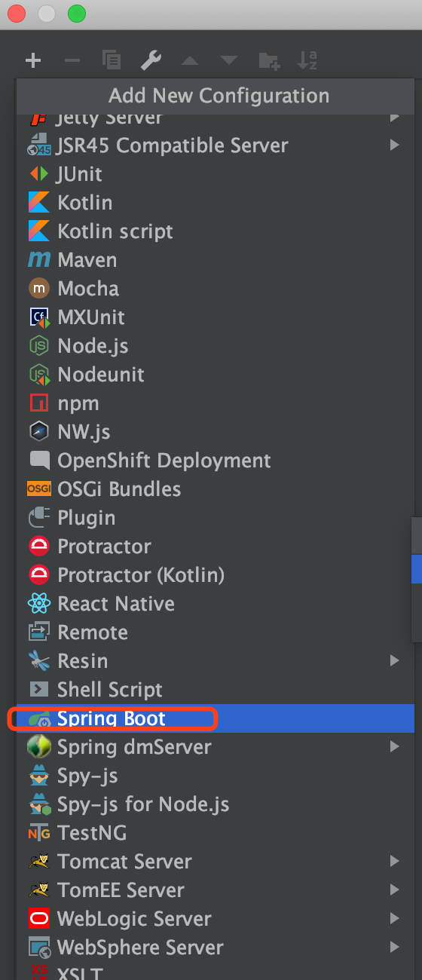Screen dimensions: 422x980
Task: Expand the JSR45 Compatible Server submenu arrow
Action: point(395,145)
